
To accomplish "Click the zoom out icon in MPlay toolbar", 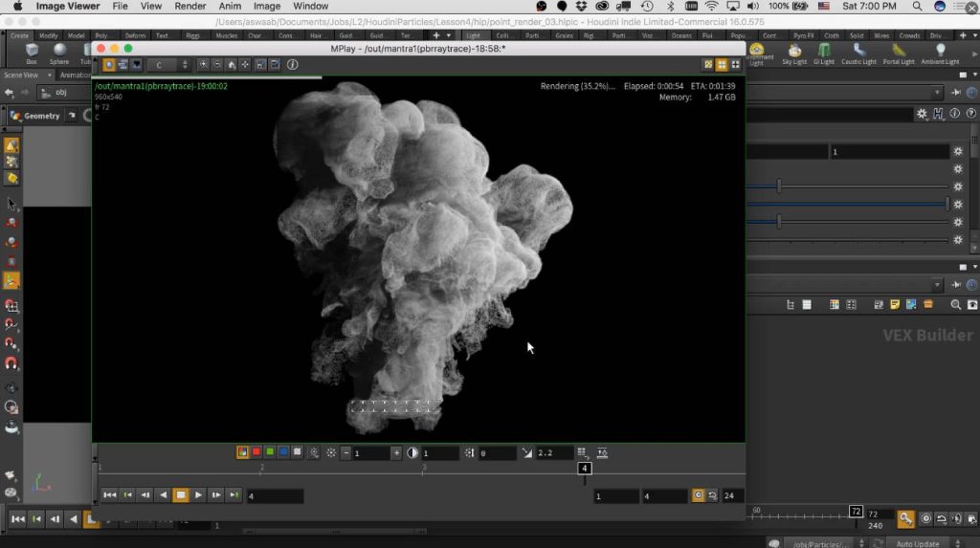I will point(217,64).
